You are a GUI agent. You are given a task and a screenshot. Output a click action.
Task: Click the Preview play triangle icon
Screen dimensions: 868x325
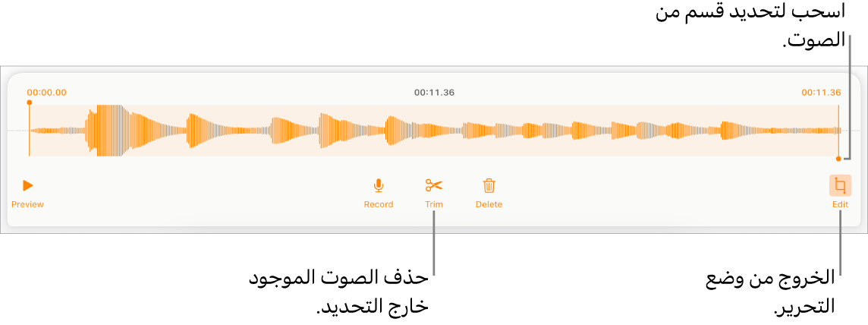point(27,186)
